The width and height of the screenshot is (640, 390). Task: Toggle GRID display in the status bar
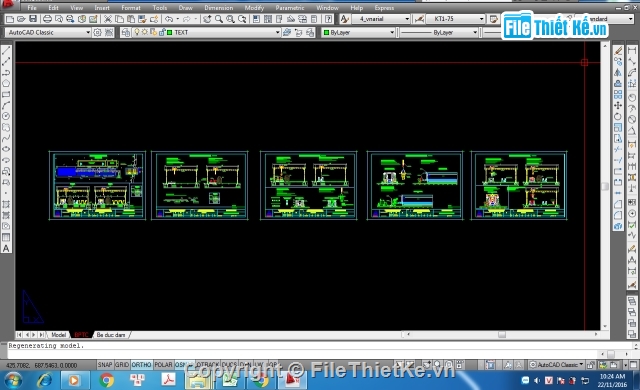click(122, 365)
